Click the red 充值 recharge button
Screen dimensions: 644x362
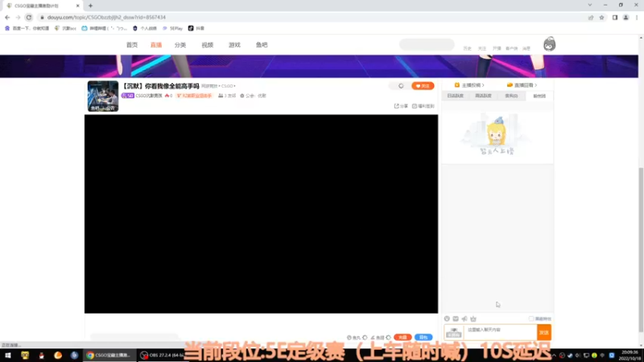(402, 337)
